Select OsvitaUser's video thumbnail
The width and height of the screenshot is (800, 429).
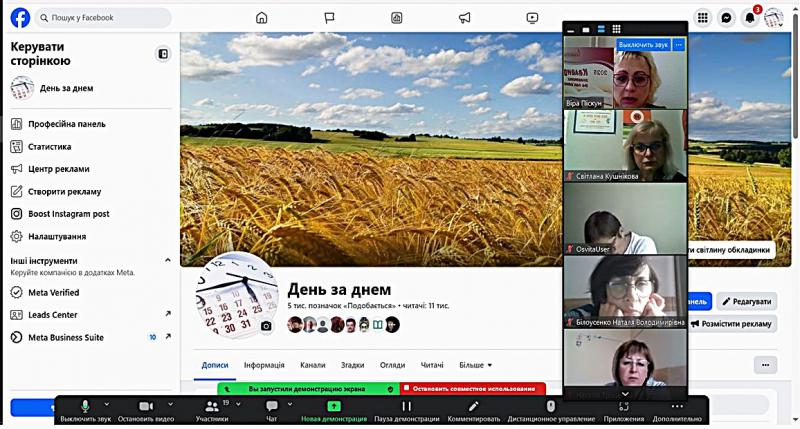(625, 218)
